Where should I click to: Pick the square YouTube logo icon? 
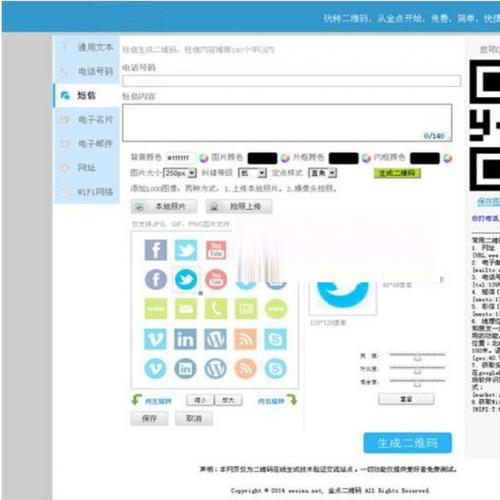[x=216, y=250]
